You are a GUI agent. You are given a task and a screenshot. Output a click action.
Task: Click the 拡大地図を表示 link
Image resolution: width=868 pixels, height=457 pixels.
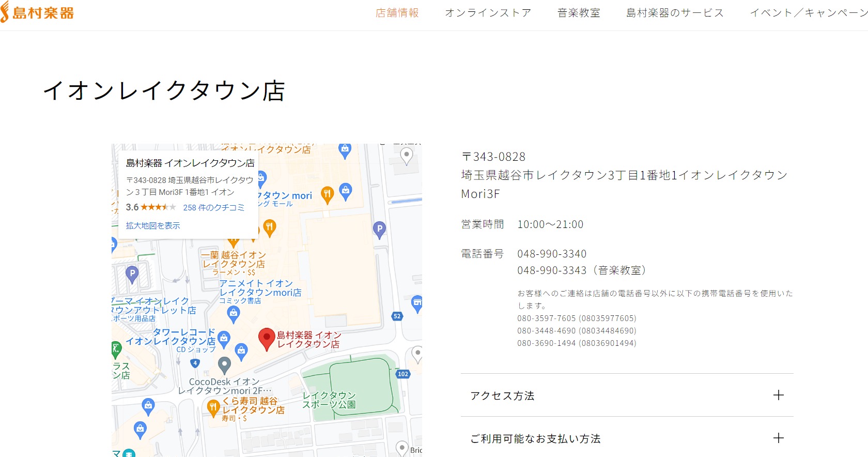153,225
